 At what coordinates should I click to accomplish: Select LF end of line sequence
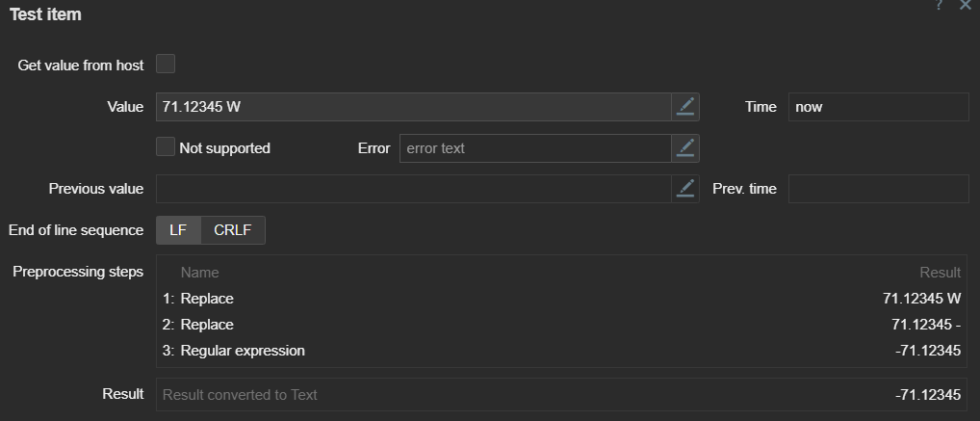point(178,230)
